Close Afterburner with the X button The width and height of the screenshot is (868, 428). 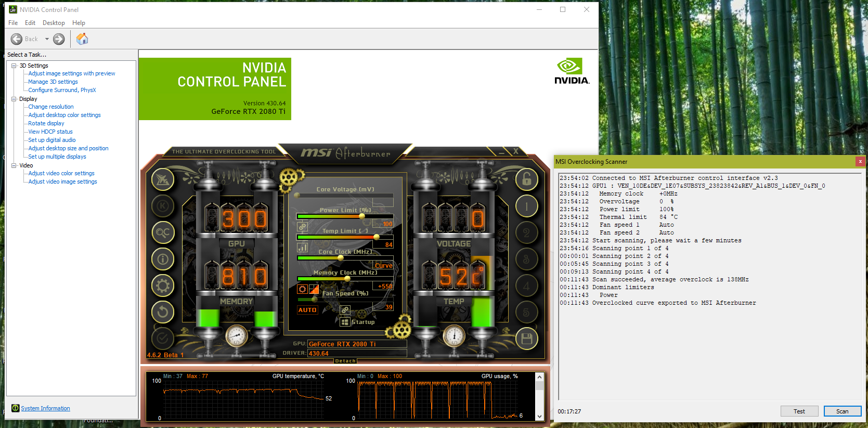click(516, 151)
